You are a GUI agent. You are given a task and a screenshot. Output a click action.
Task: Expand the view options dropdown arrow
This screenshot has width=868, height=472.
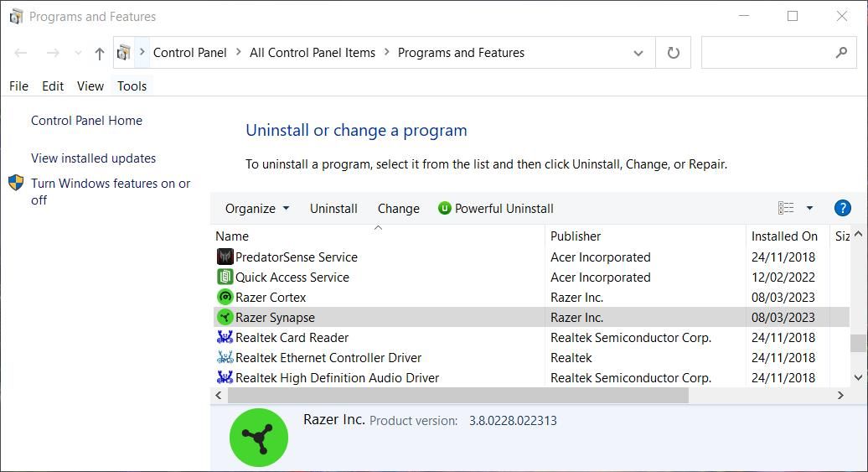(x=809, y=208)
